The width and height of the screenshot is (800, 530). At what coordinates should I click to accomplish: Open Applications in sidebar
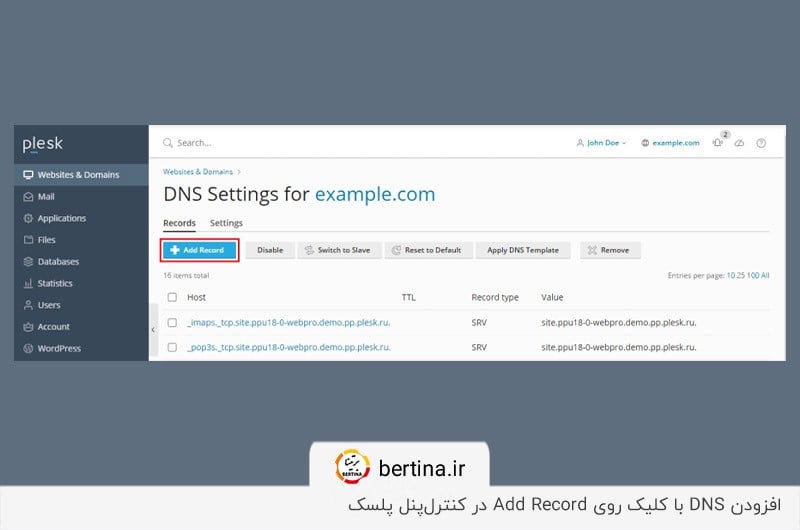click(81, 218)
